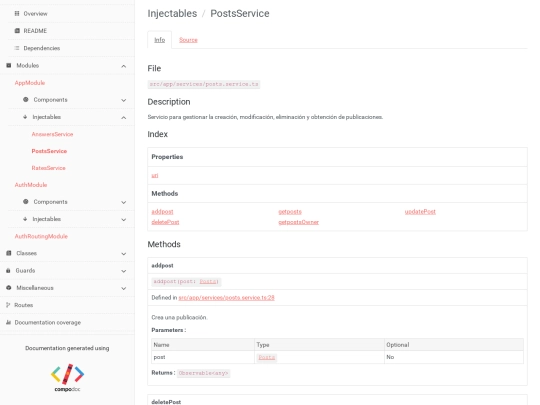Open the AppModule link
This screenshot has width=540, height=405.
click(30, 83)
